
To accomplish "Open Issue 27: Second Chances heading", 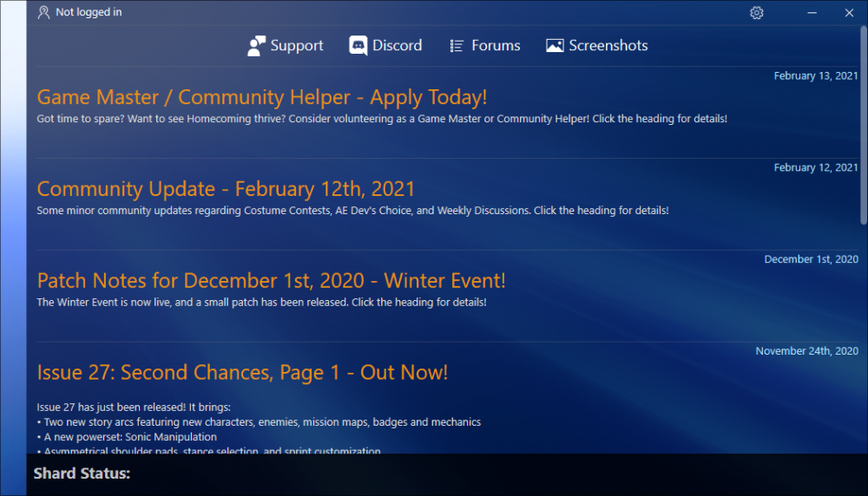I will tap(242, 373).
